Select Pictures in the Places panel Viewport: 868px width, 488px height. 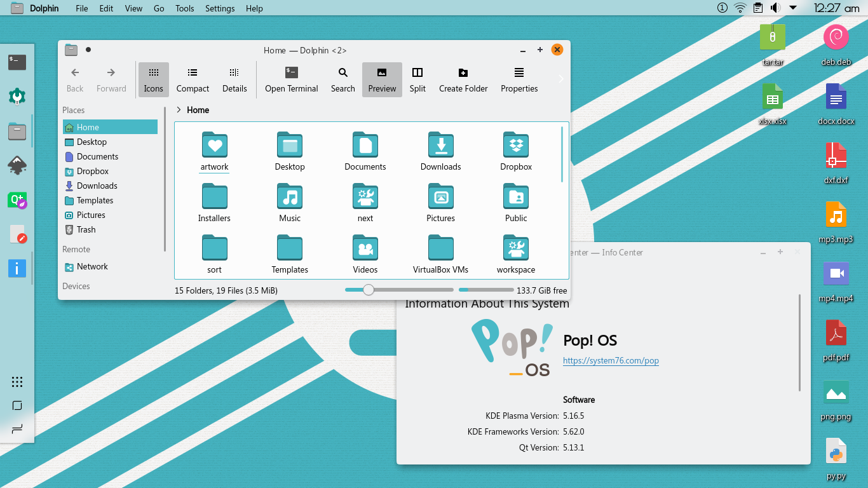[x=110, y=215]
